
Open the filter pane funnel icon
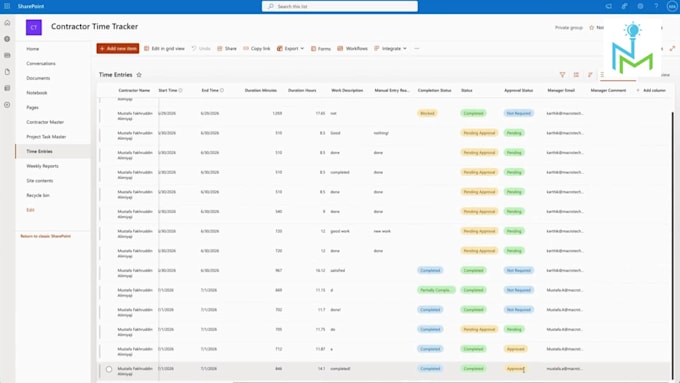pyautogui.click(x=562, y=75)
